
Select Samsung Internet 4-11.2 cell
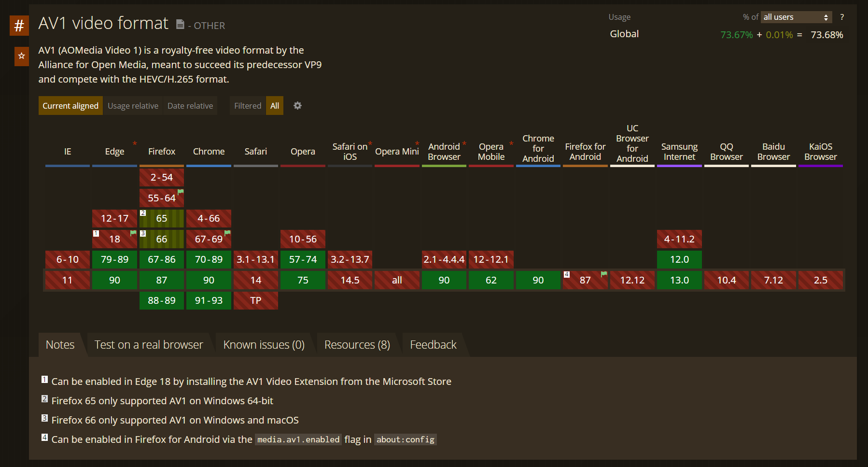click(679, 239)
